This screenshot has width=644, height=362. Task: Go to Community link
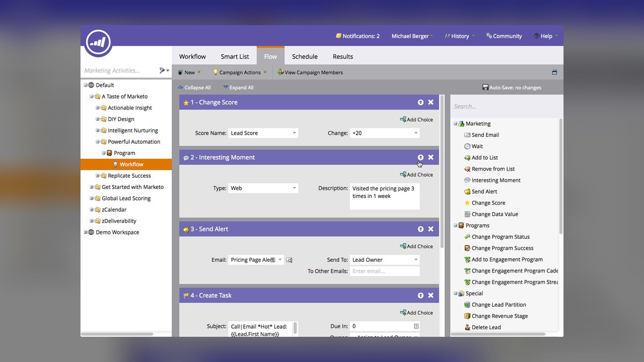[504, 36]
